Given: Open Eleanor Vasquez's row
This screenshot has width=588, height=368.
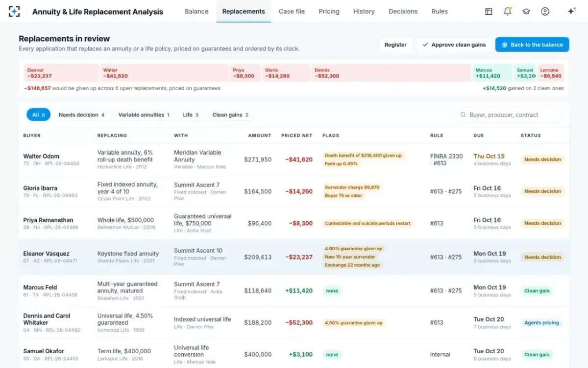Looking at the screenshot, I should click(x=294, y=257).
